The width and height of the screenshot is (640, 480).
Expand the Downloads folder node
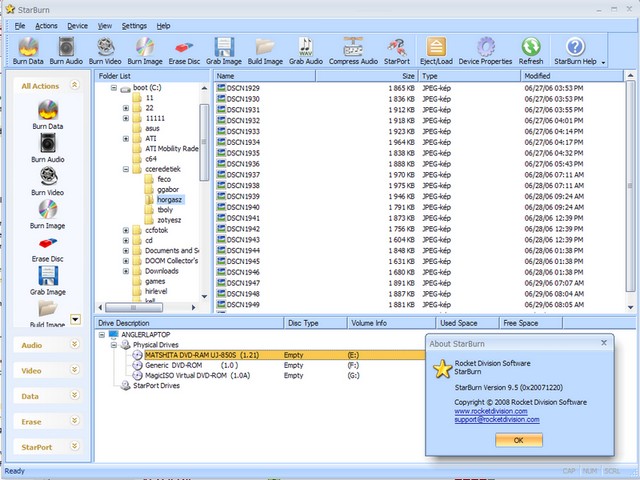click(126, 271)
